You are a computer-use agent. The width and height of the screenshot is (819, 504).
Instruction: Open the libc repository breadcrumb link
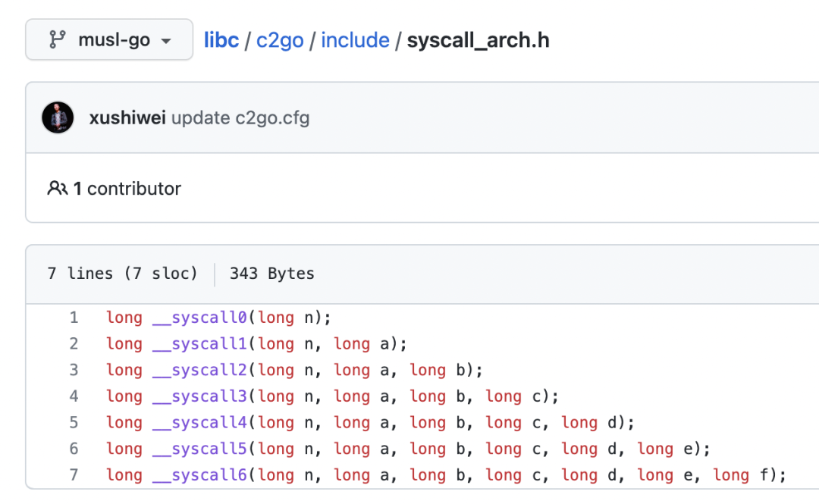(221, 40)
